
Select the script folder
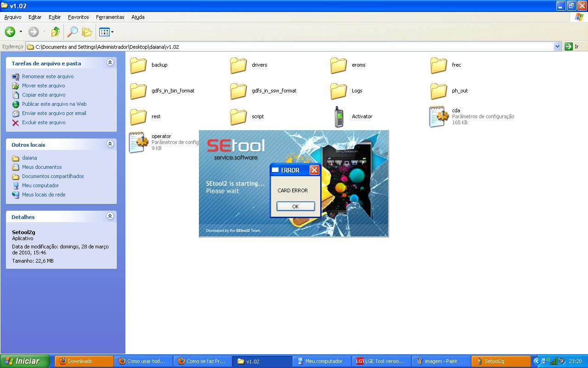tap(247, 117)
